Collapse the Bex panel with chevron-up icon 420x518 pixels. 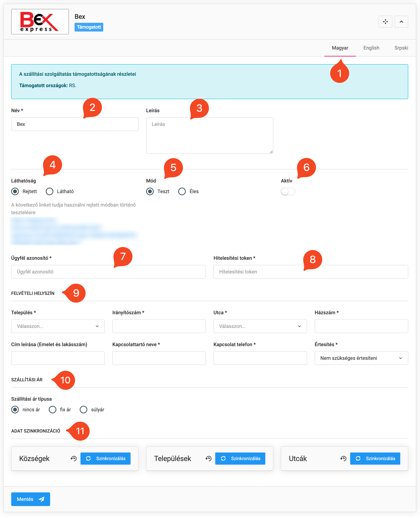[401, 22]
